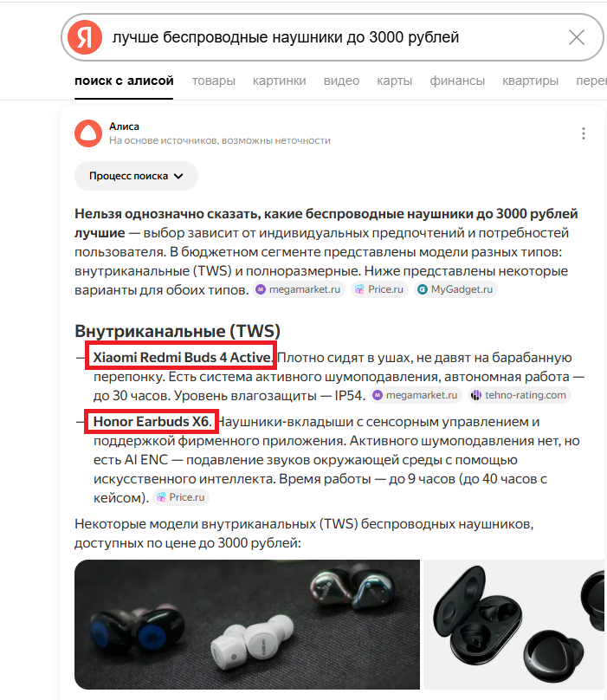Open megamarket.ru source under Xiaomi item

(x=416, y=395)
